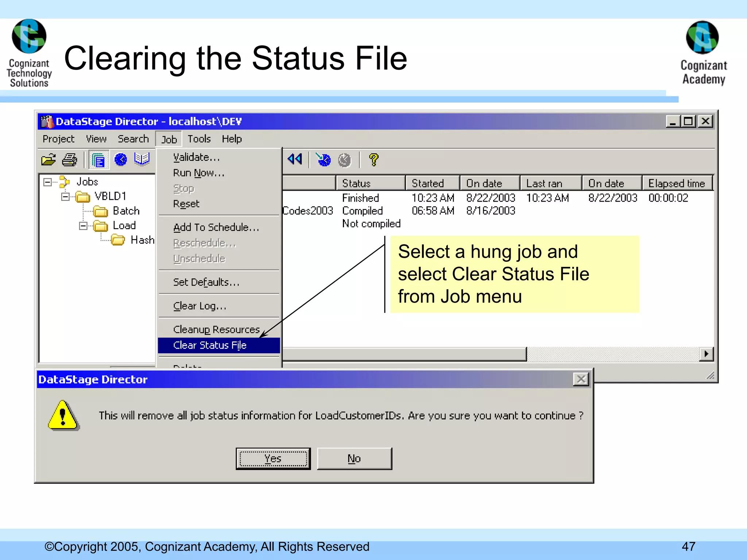This screenshot has height=560, width=747.
Task: Switch to Schedule view clock icon
Action: (120, 160)
